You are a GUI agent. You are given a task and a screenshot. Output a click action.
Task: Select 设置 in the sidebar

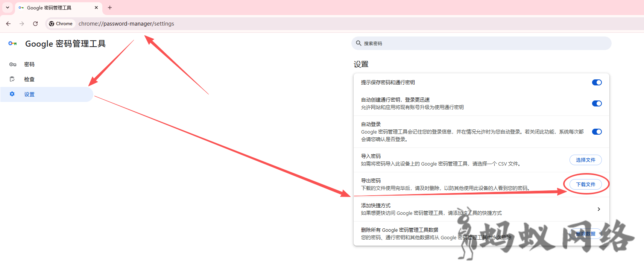pos(29,94)
